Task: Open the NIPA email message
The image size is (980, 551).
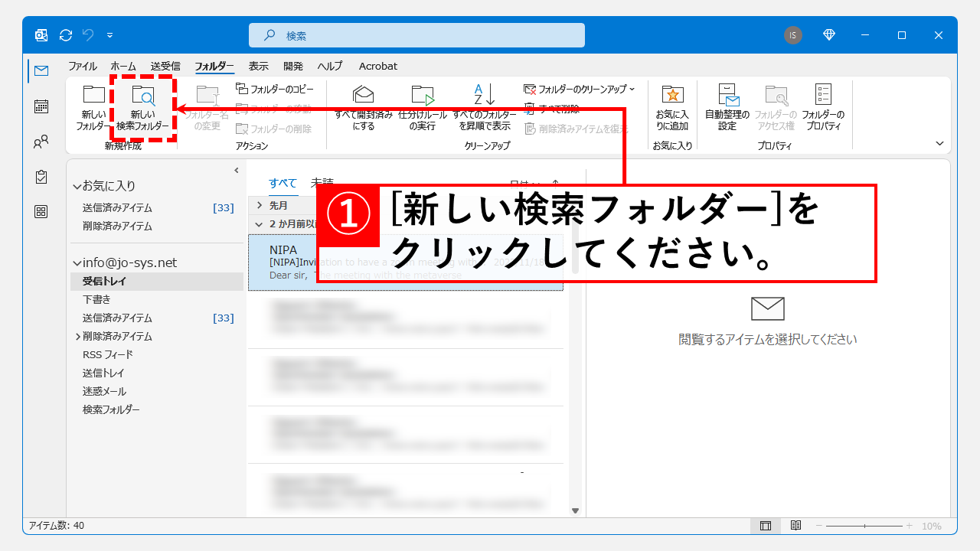Action: pyautogui.click(x=406, y=262)
